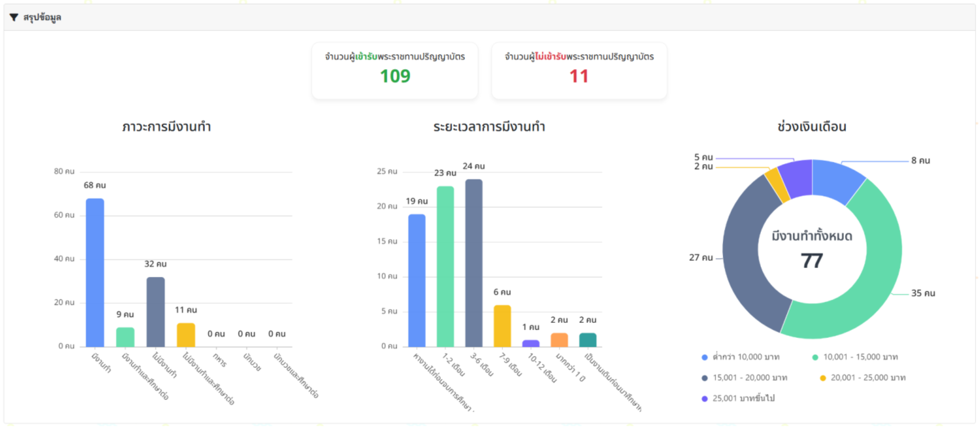
Task: Click the green 23 คน bar
Action: (445, 267)
